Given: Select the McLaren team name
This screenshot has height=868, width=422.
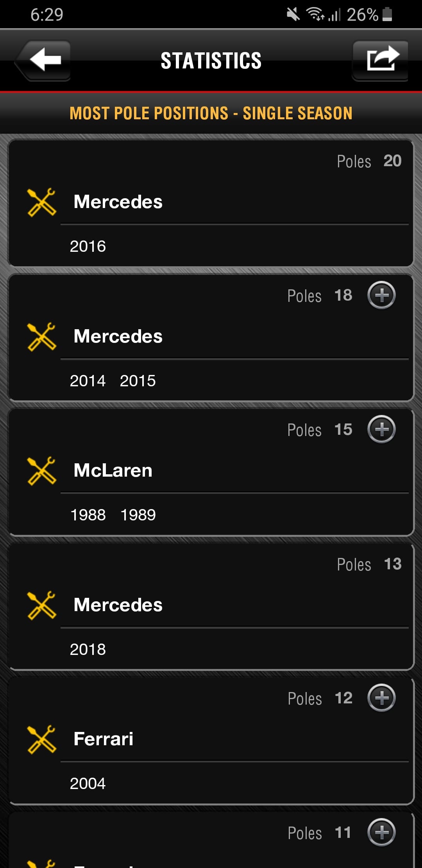Looking at the screenshot, I should point(113,470).
